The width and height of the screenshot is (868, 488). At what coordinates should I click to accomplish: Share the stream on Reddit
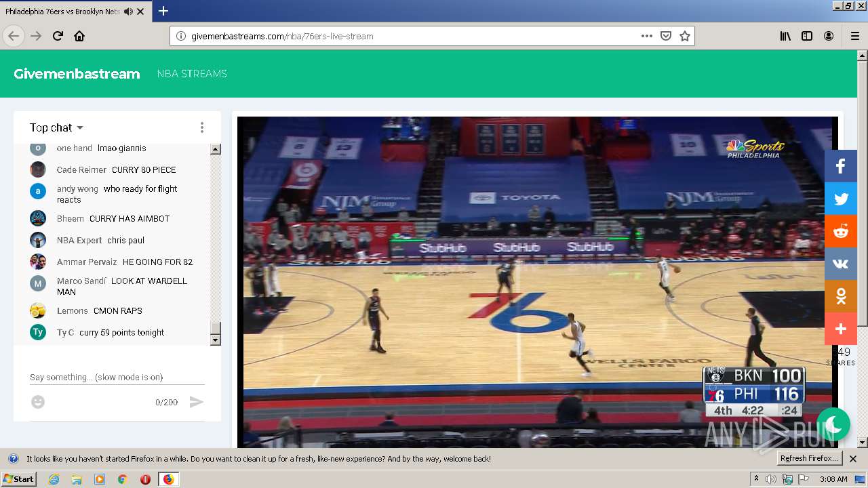[841, 231]
